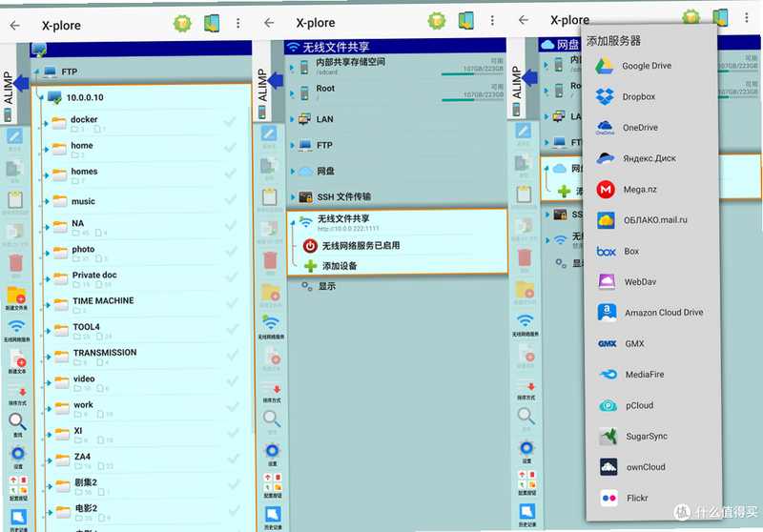Open overflow menu in middle X-plore window
The image size is (763, 532).
coord(492,20)
